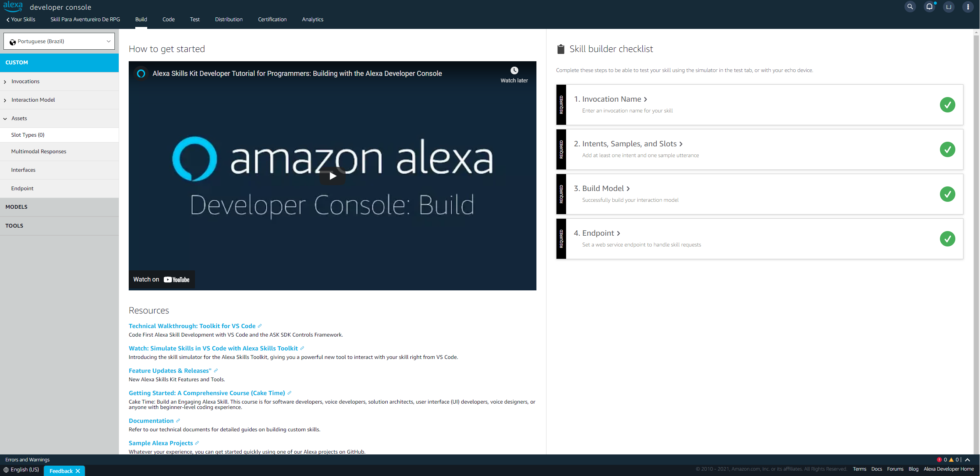Click the Watch later clock icon
Image resolution: width=980 pixels, height=476 pixels.
coord(514,70)
